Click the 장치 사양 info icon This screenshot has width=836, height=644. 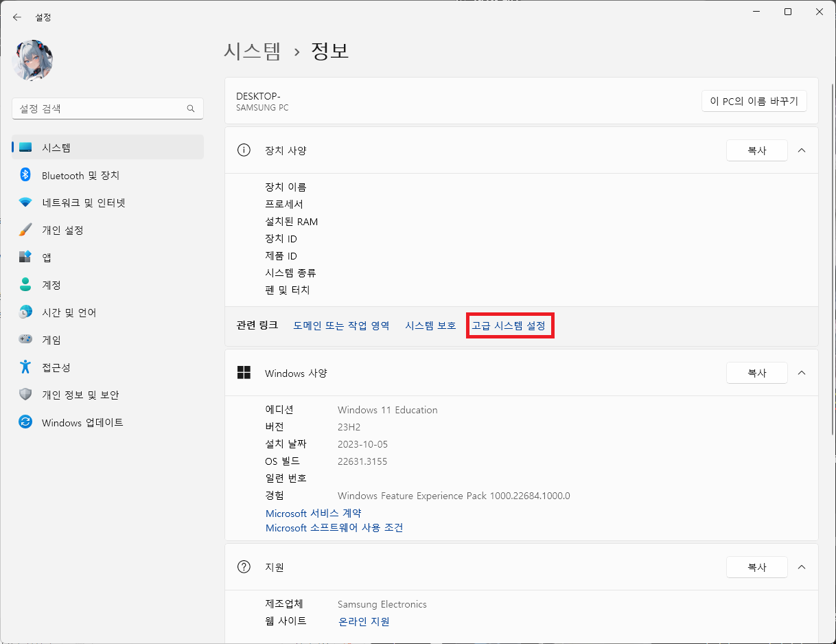244,150
